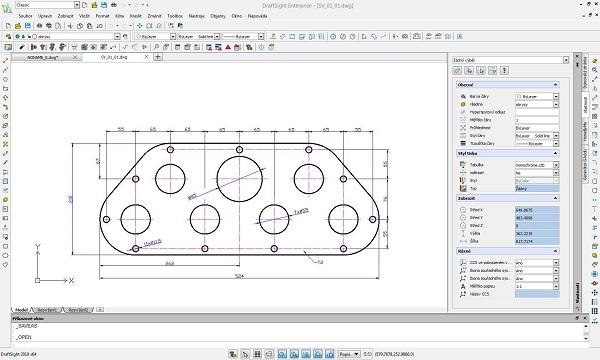
Task: Open the Popis annotation dropdown in the status bar
Action: click(x=349, y=354)
